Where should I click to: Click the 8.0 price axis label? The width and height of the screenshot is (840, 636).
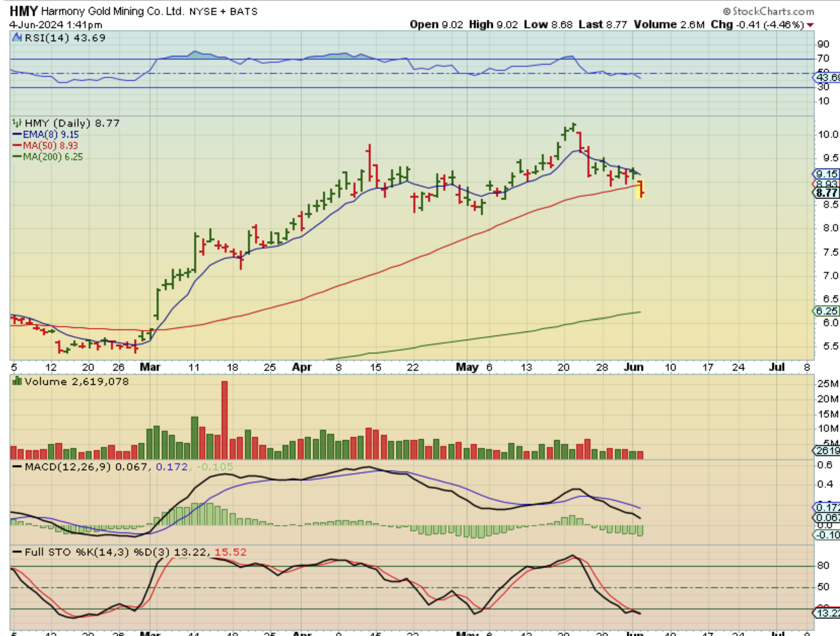click(x=830, y=228)
